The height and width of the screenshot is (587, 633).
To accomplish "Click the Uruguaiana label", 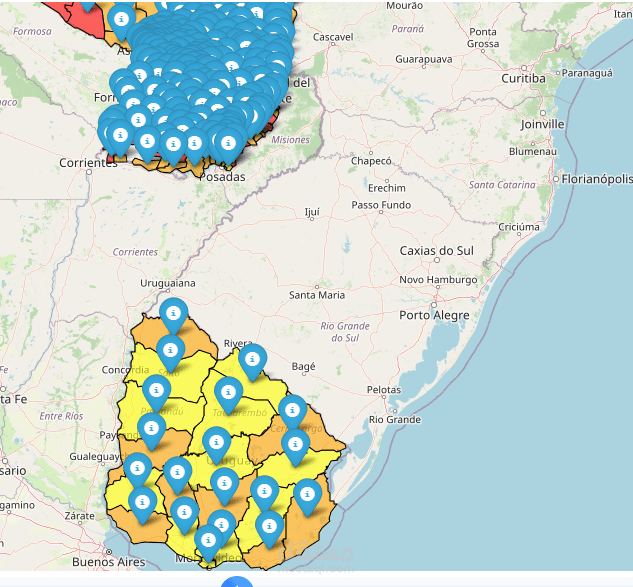I will point(168,283).
